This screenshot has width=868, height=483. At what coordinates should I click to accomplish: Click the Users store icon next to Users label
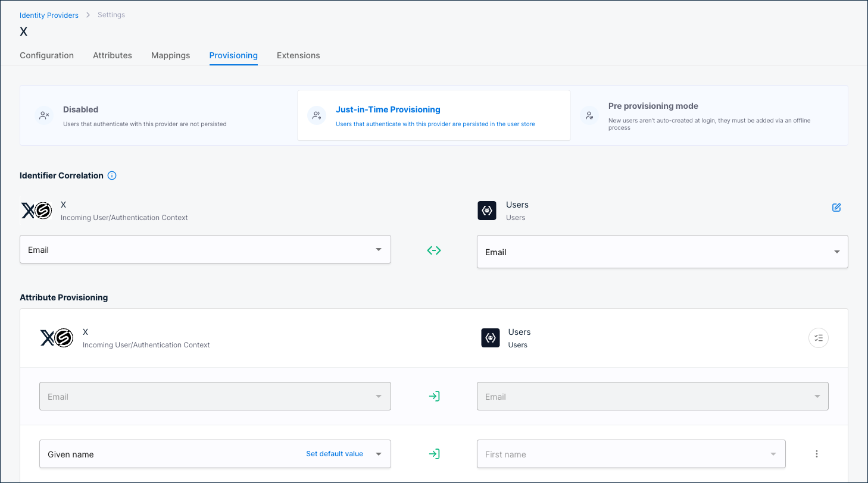(x=487, y=211)
